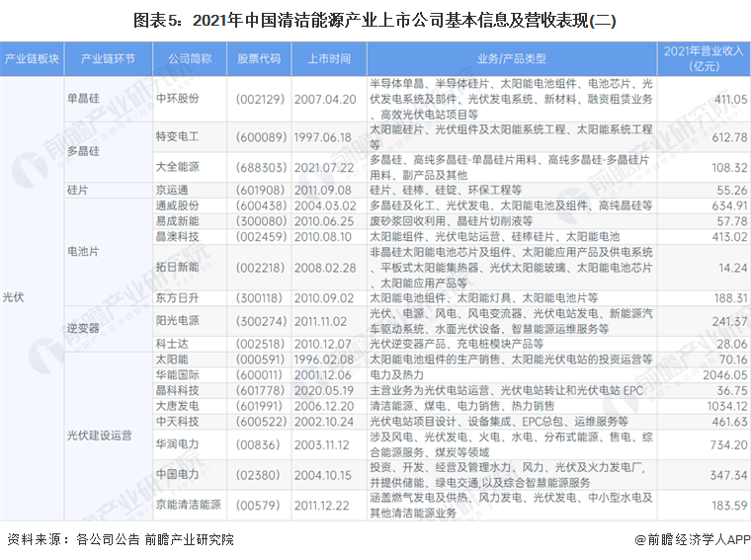Image resolution: width=751 pixels, height=560 pixels.
Task: Click the 产业链板块 column header
Action: click(x=32, y=59)
